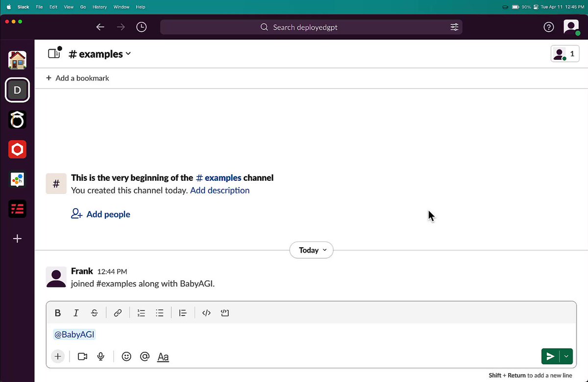This screenshot has height=382, width=588.
Task: Open the File menu
Action: (39, 7)
